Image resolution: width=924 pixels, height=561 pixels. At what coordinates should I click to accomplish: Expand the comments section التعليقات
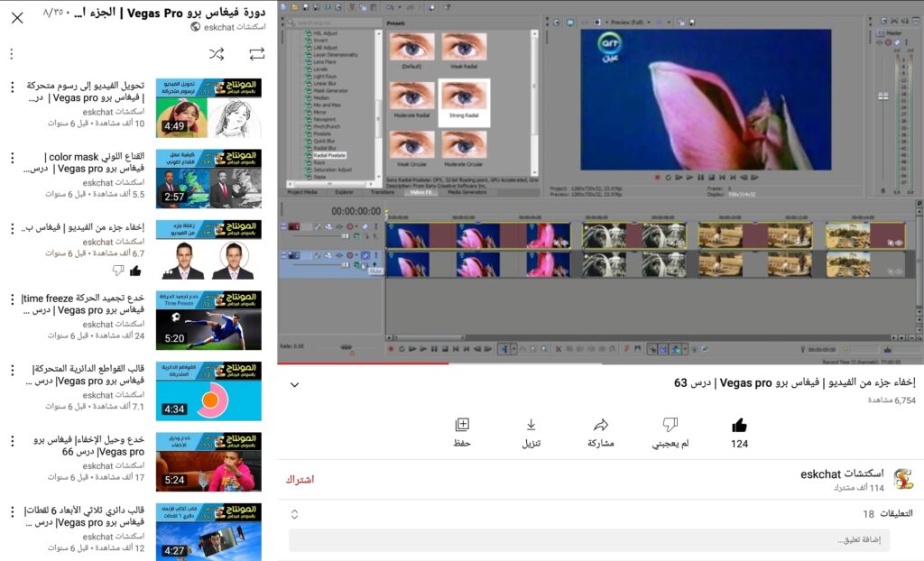point(294,514)
